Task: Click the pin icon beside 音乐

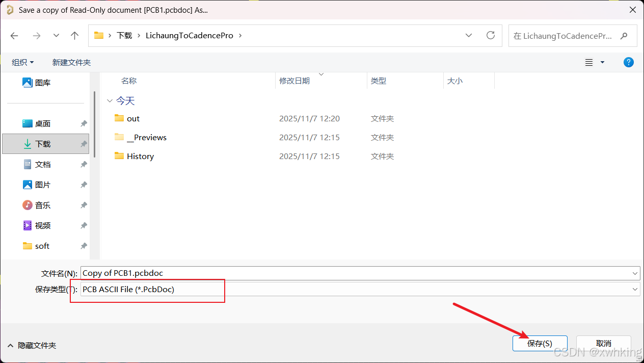Action: pyautogui.click(x=84, y=205)
